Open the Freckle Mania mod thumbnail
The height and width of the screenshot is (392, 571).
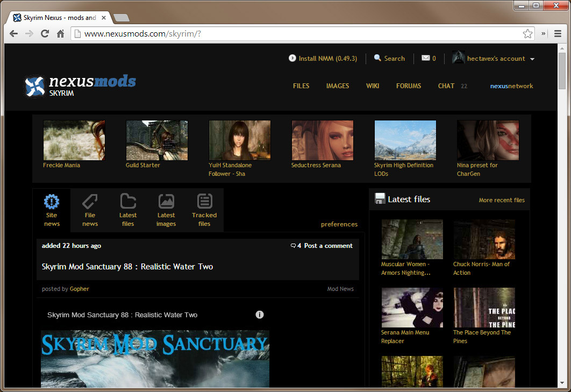click(74, 140)
